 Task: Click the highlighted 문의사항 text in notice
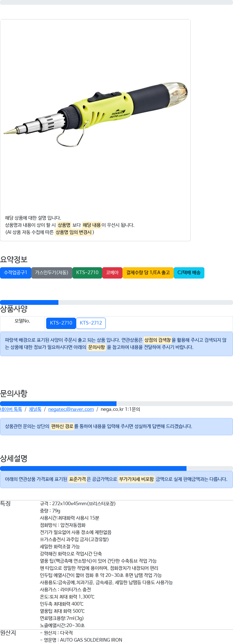coord(97,347)
